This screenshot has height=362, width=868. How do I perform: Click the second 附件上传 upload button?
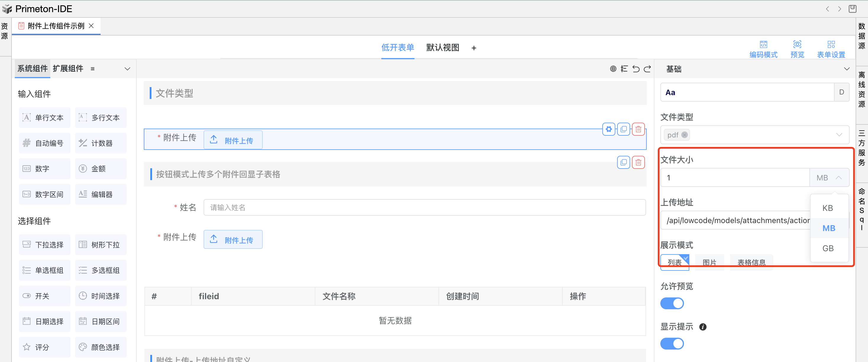click(233, 240)
